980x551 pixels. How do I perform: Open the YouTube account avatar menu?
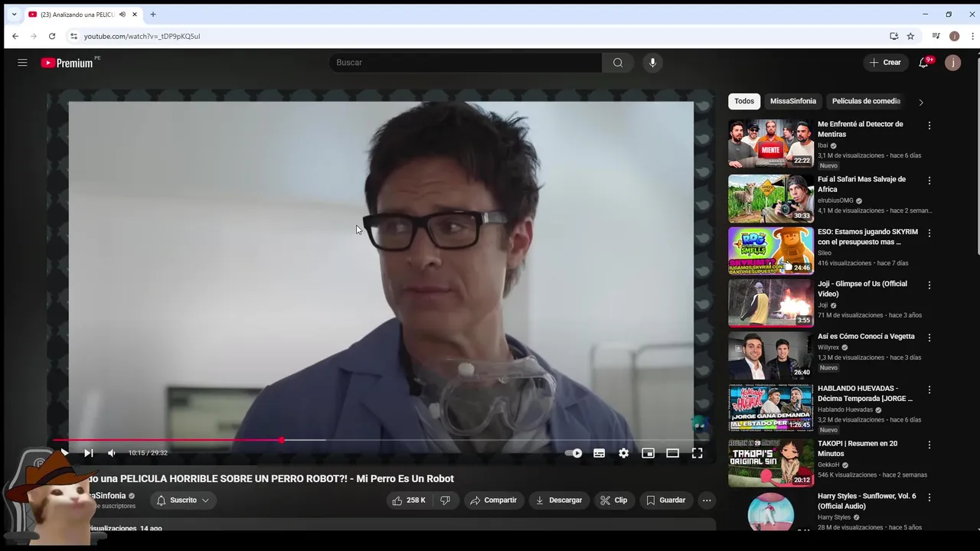pyautogui.click(x=952, y=63)
